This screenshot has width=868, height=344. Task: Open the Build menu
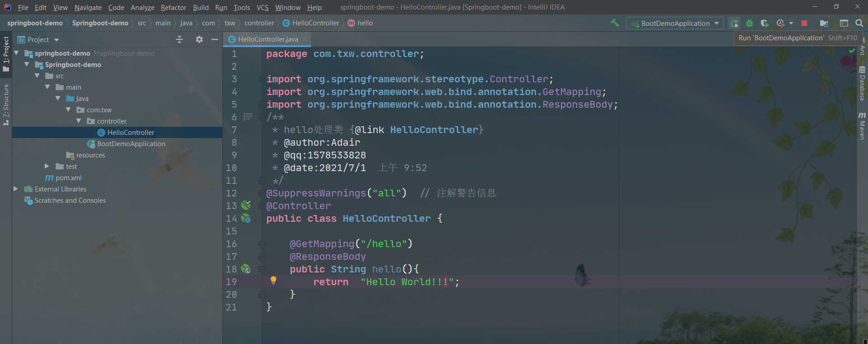tap(201, 7)
